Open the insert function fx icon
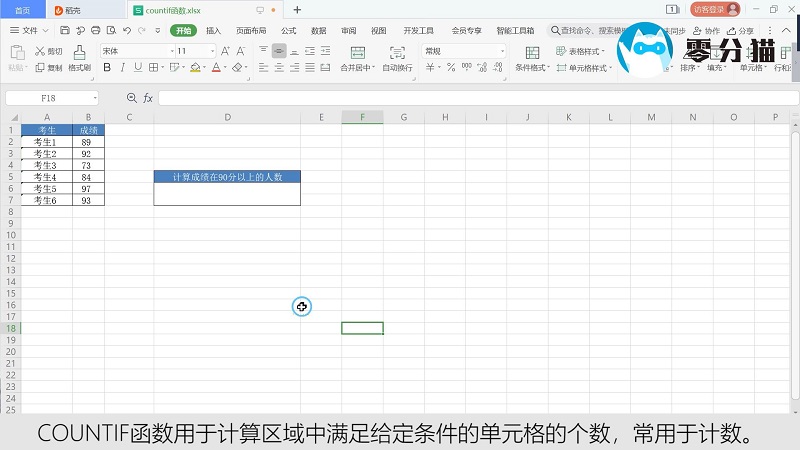The width and height of the screenshot is (800, 450). 148,98
